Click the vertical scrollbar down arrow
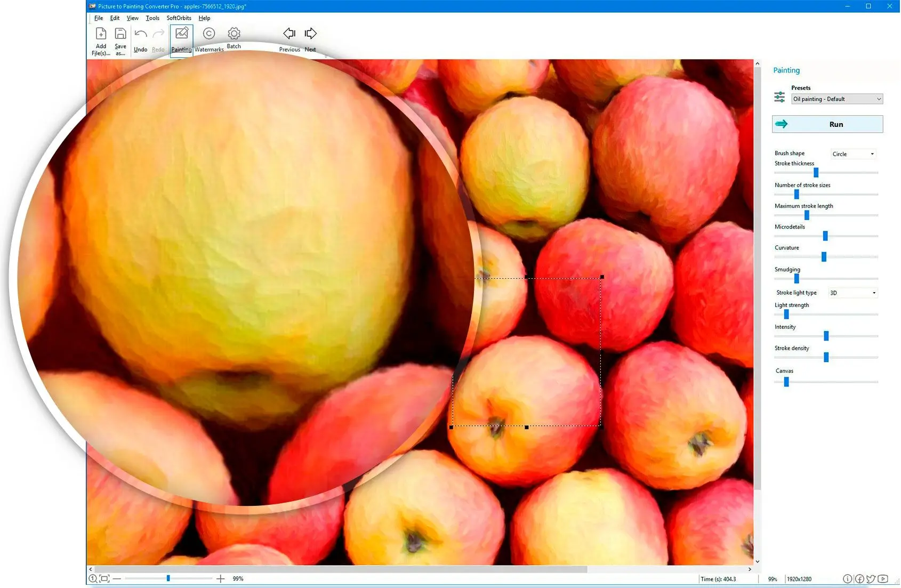This screenshot has width=901, height=588. (x=757, y=561)
